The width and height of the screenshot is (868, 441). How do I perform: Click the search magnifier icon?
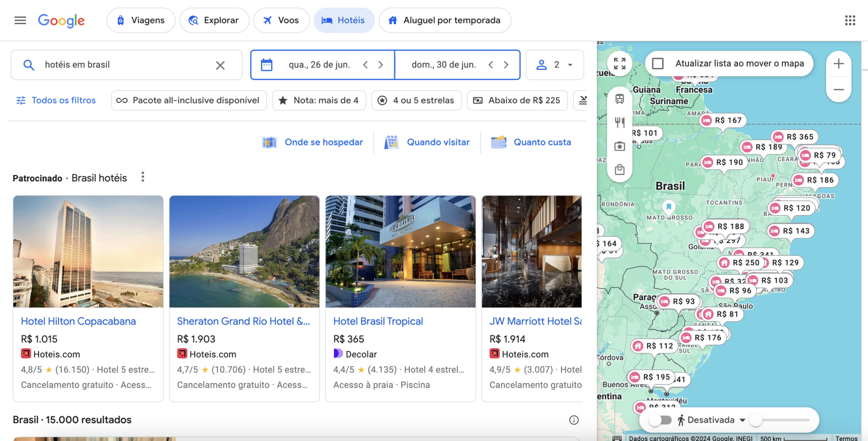point(28,65)
